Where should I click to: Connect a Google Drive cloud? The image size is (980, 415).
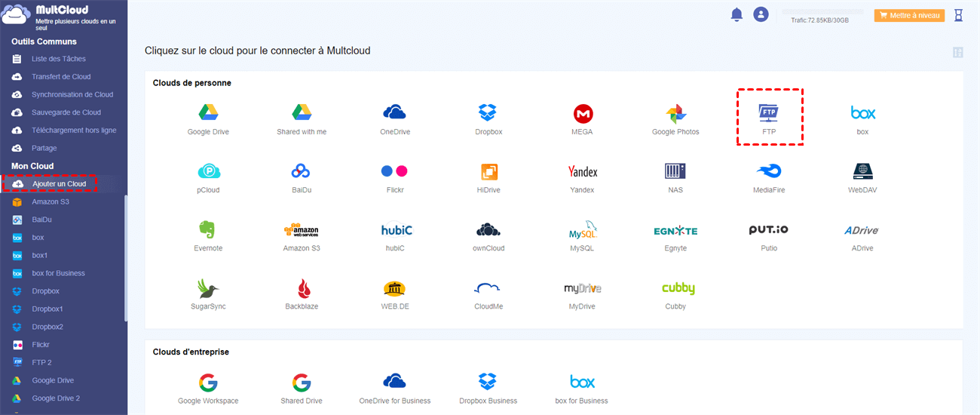208,120
